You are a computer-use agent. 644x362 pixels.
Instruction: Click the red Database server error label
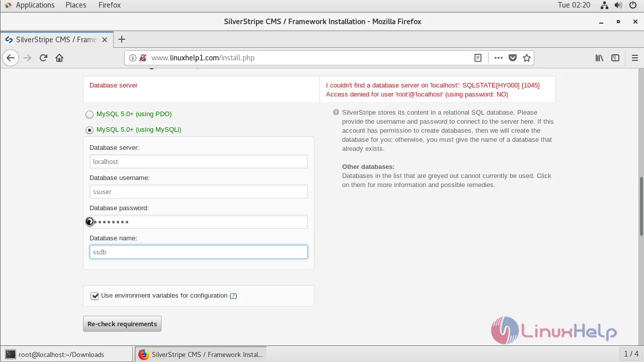[113, 85]
